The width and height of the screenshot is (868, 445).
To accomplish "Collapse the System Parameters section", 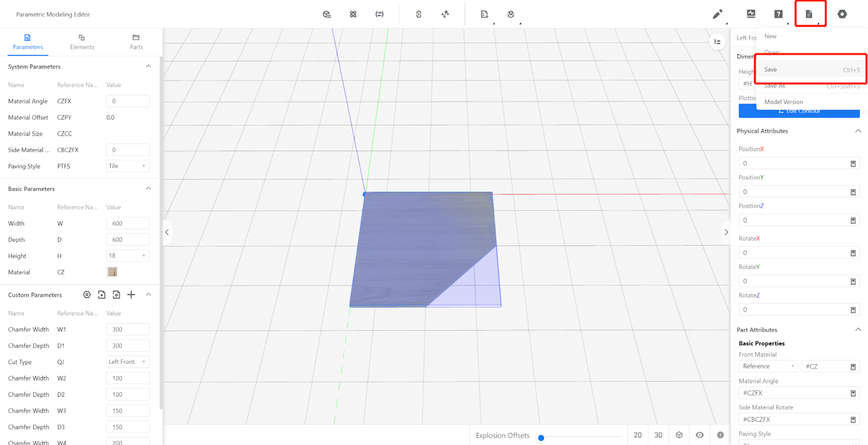I will tap(148, 67).
